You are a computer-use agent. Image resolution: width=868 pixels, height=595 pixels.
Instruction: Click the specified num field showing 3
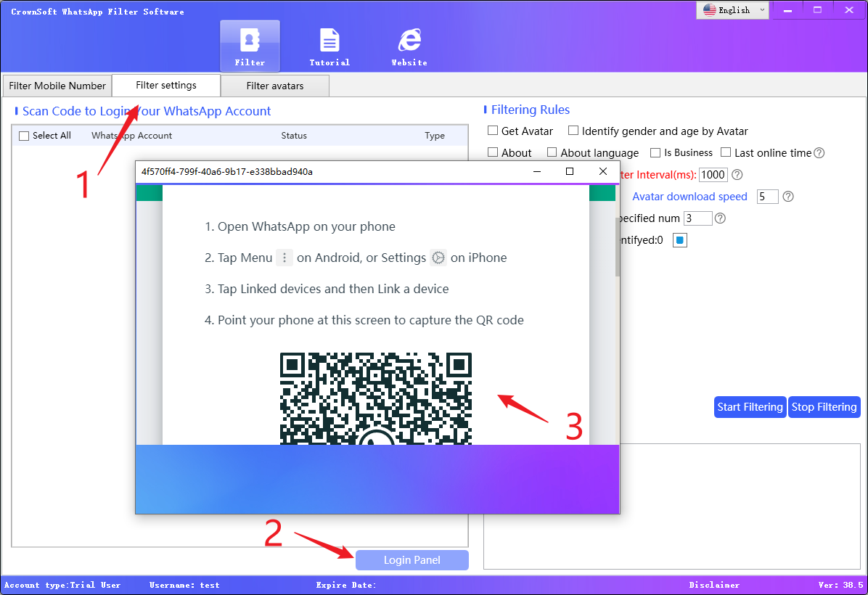[x=697, y=218]
